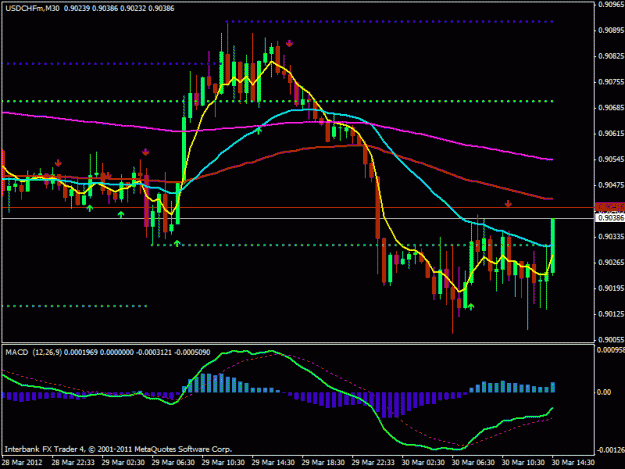The image size is (625, 469).
Task: Select the green buy arrow under the 0.90195 low
Action: click(x=471, y=306)
